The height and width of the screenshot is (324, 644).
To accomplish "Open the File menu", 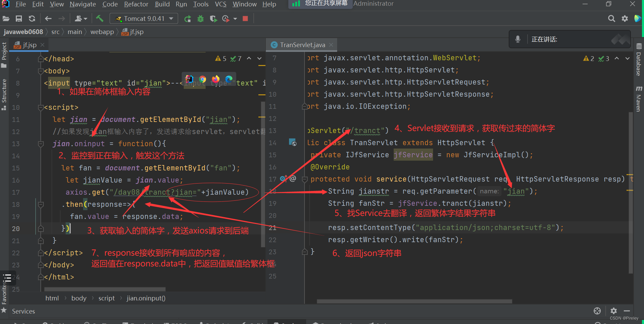I will click(21, 4).
